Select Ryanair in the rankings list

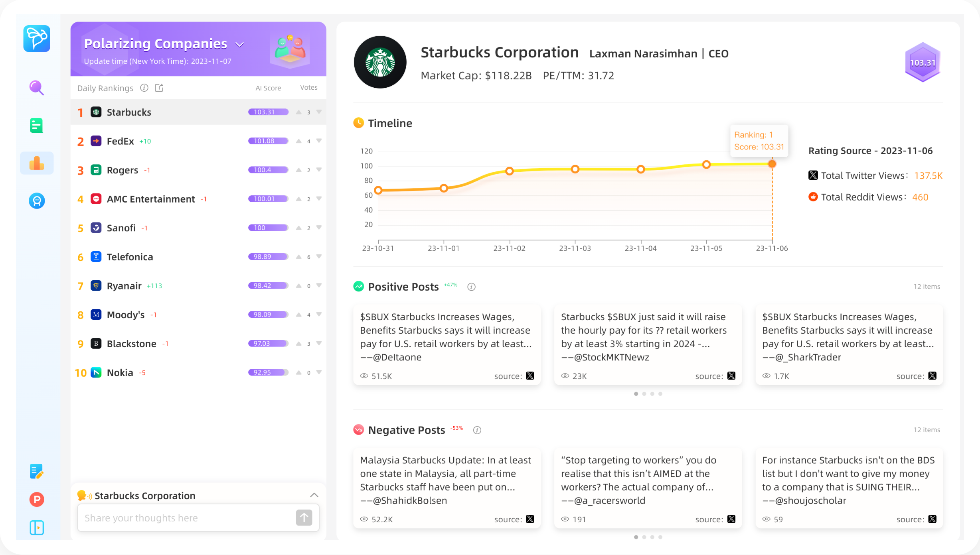124,286
